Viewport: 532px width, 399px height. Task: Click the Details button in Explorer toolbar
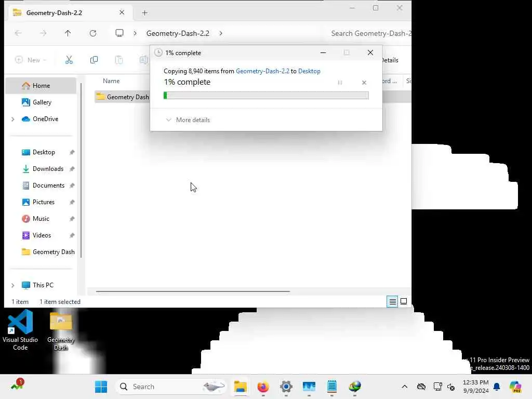tap(390, 60)
